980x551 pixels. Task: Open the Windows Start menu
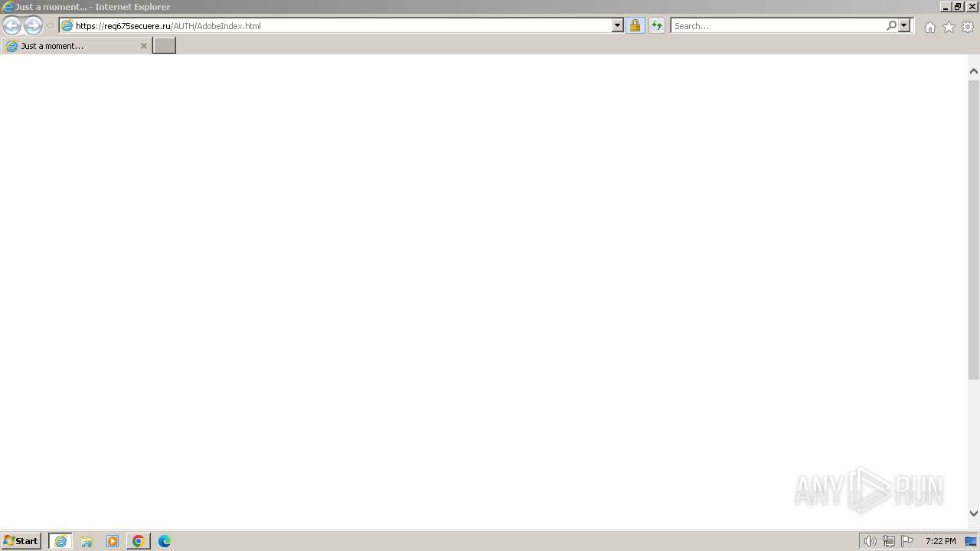pos(21,541)
